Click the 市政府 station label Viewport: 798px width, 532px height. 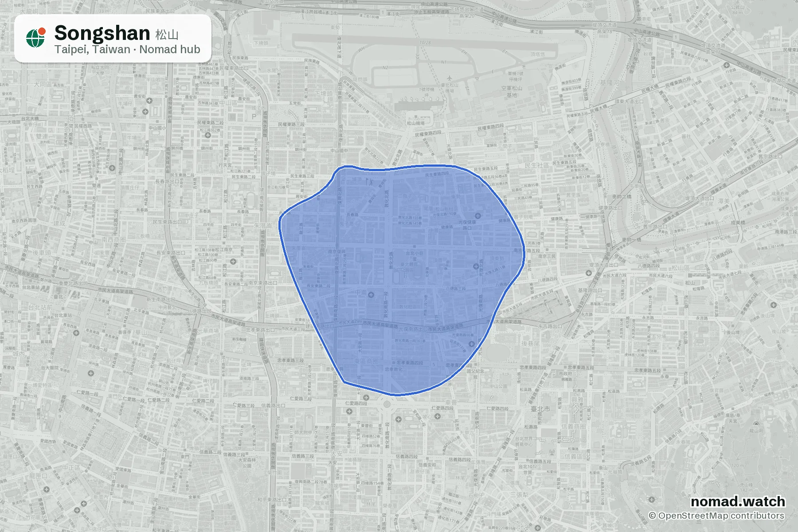(565, 373)
